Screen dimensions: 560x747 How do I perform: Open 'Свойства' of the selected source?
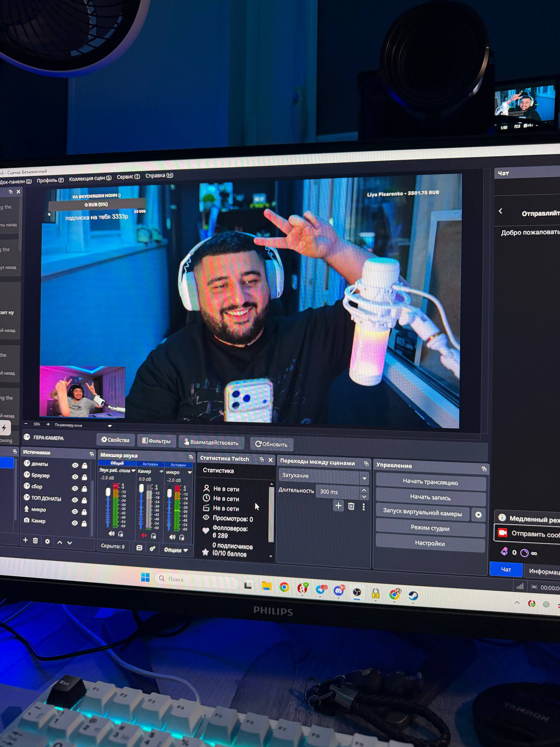[x=116, y=440]
